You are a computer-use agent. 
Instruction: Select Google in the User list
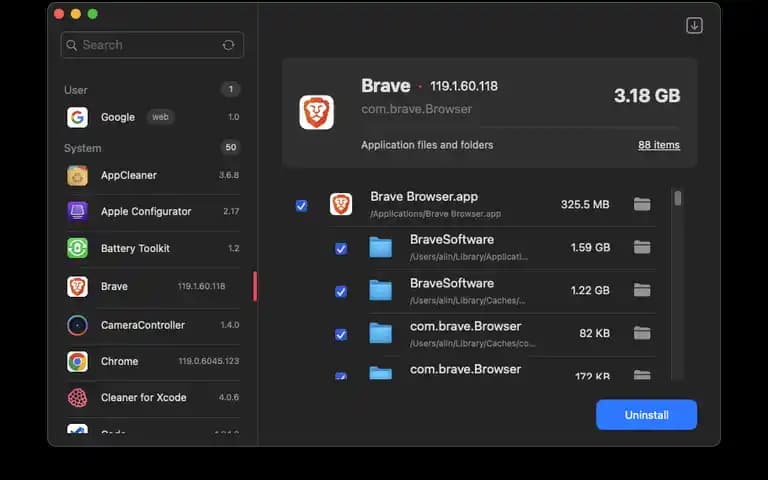152,117
